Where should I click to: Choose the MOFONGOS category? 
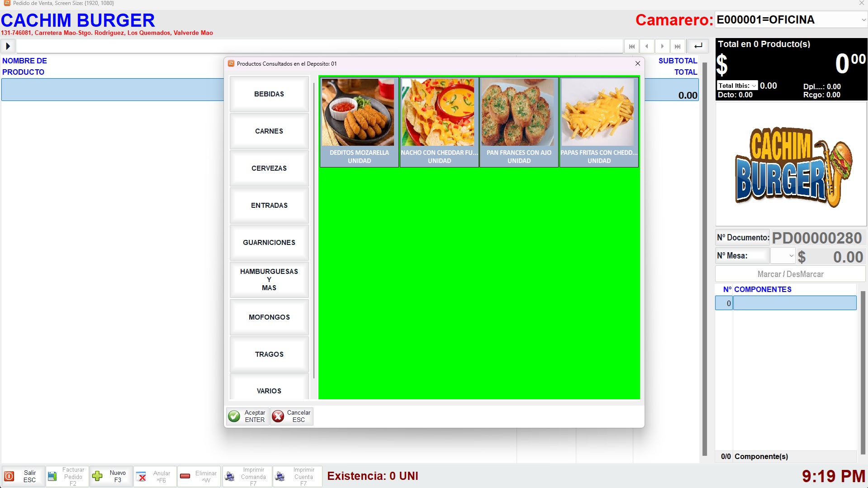click(x=269, y=317)
